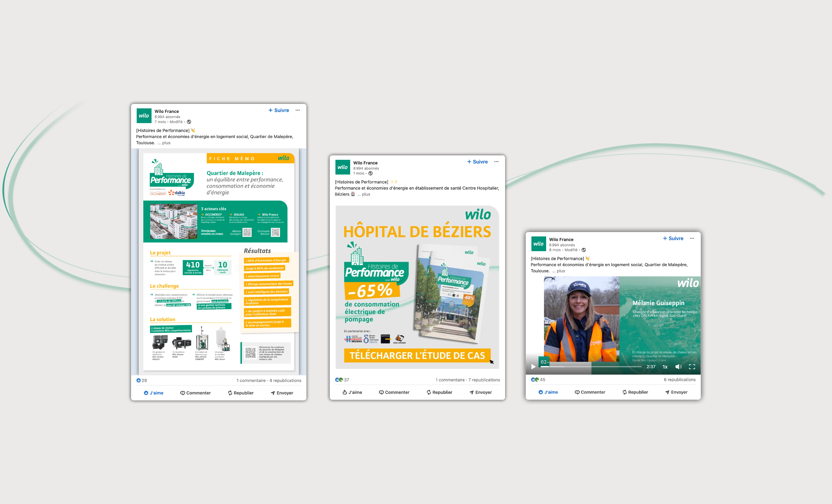Toggle J'aime on the fiche mémo post

pyautogui.click(x=154, y=393)
